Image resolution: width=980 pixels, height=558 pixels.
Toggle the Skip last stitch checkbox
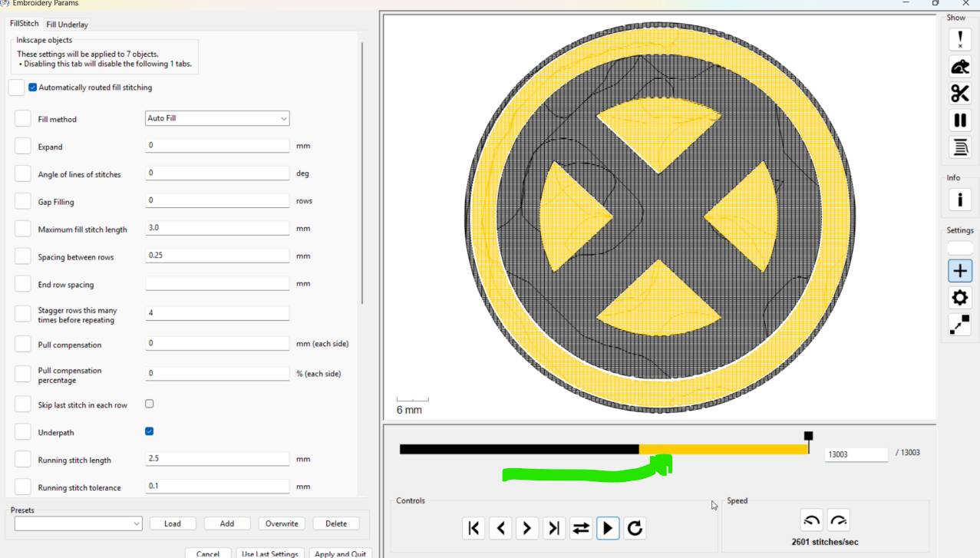[150, 404]
